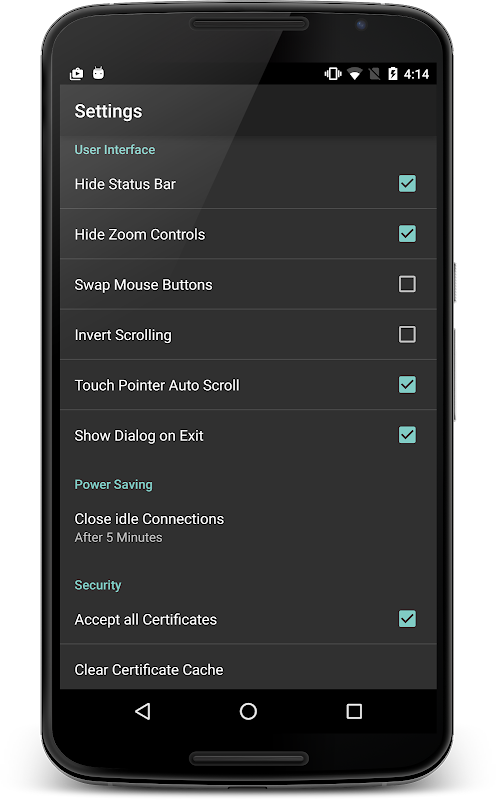This screenshot has width=496, height=800.
Task: Tap the vibrate mode status icon
Action: click(333, 74)
